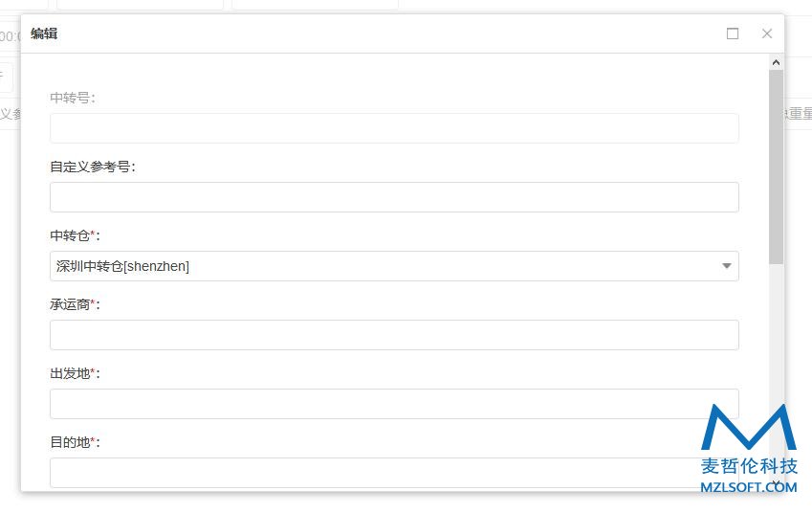
Task: Maximize the 编辑 dialog window
Action: (x=733, y=33)
